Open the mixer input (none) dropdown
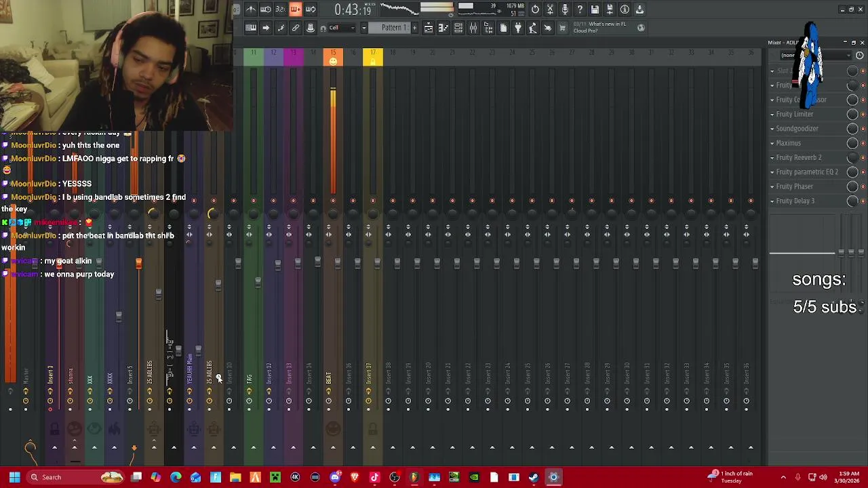The height and width of the screenshot is (488, 868). 816,56
